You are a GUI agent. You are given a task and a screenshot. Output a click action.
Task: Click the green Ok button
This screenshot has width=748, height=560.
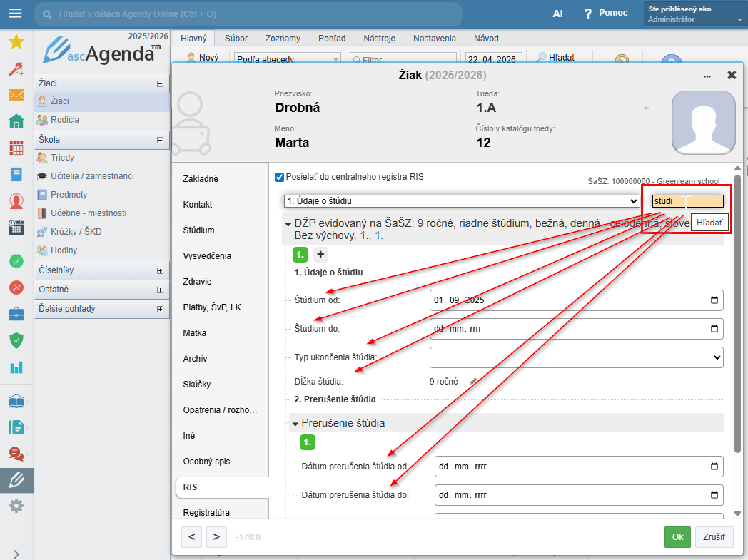tap(677, 537)
